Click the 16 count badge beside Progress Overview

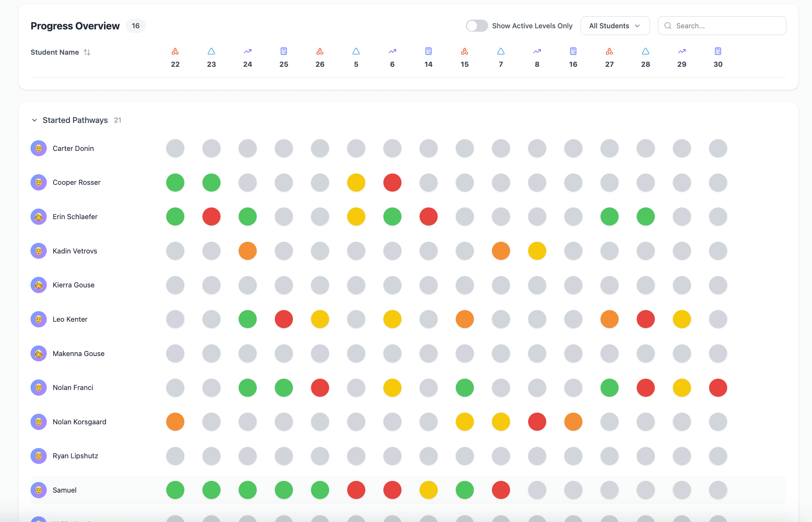136,26
